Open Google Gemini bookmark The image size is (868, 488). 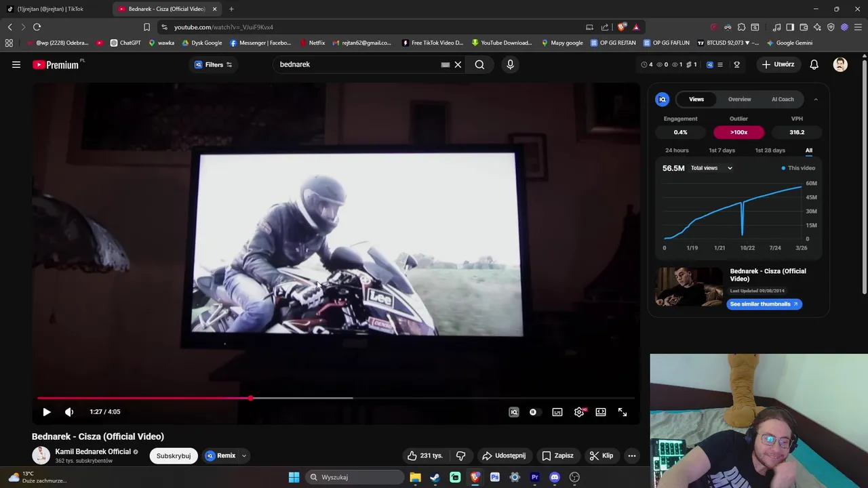tap(790, 43)
